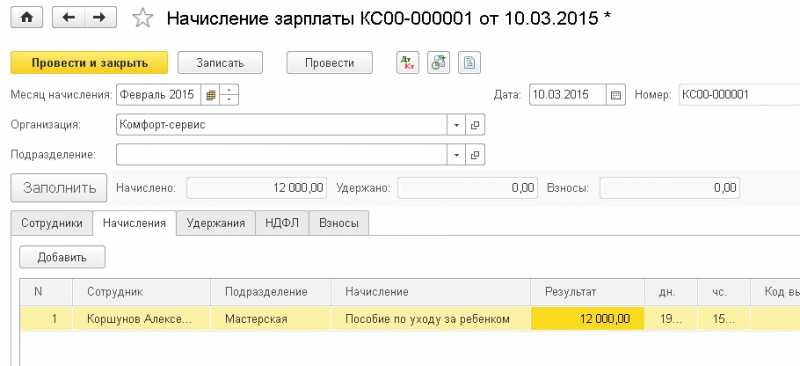
Task: Show Дт/Кт accounting entries icon
Action: tap(407, 63)
